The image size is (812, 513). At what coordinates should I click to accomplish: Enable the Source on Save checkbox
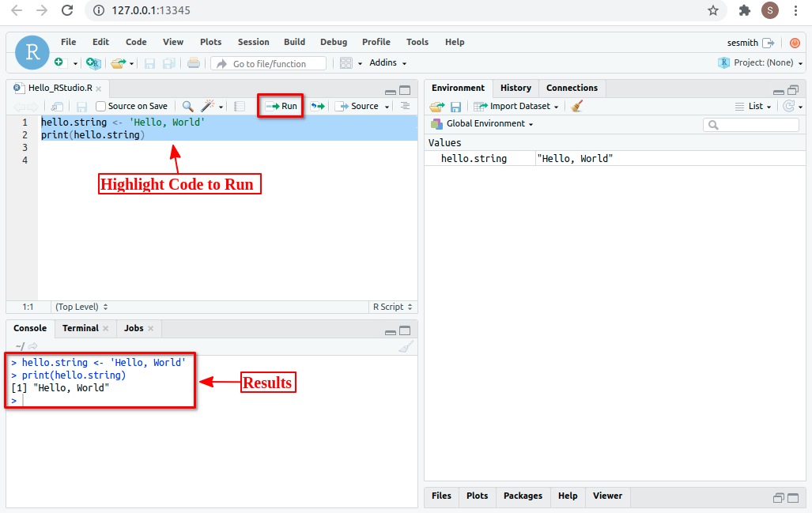pyautogui.click(x=100, y=105)
